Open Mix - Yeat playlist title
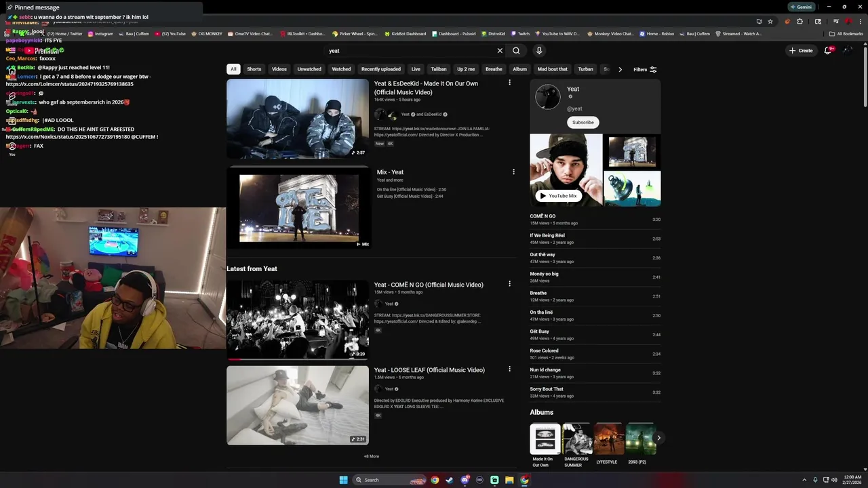 [390, 172]
